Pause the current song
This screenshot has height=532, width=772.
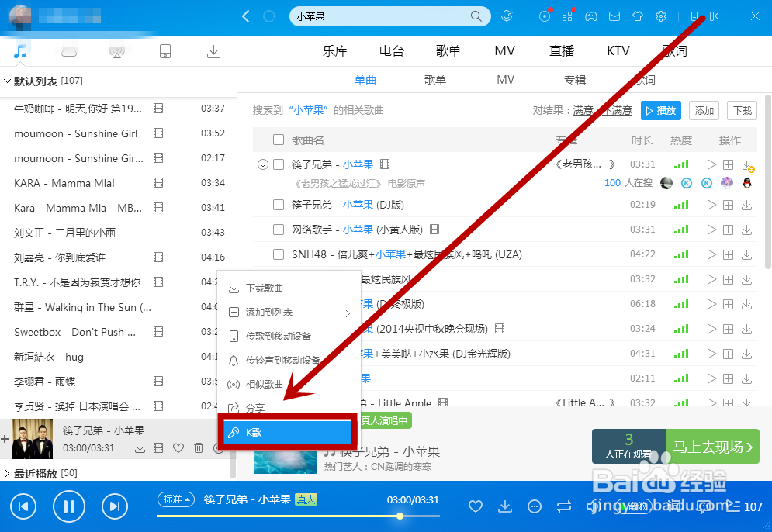69,506
